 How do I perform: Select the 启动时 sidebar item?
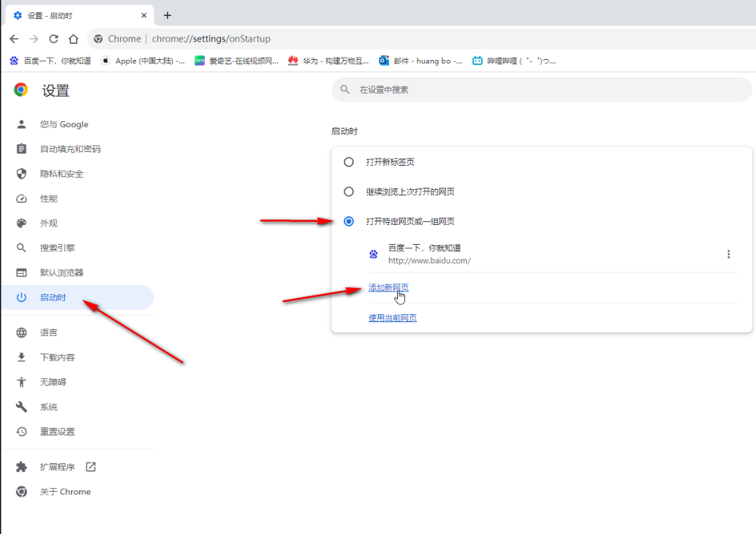tap(78, 297)
